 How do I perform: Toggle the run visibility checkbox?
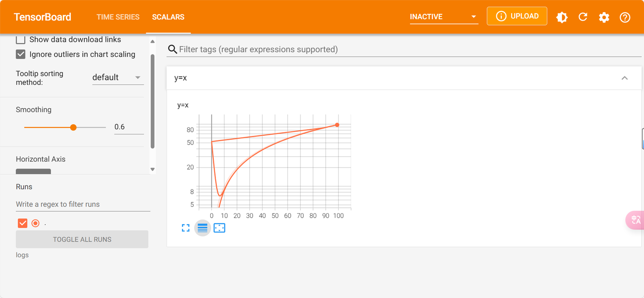tap(22, 223)
